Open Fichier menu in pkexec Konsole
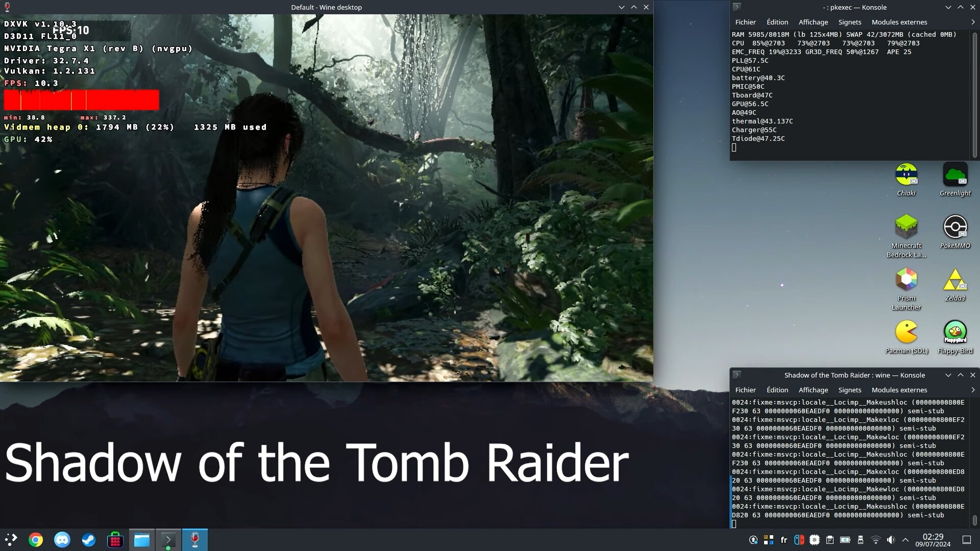The height and width of the screenshot is (551, 980). (x=745, y=22)
